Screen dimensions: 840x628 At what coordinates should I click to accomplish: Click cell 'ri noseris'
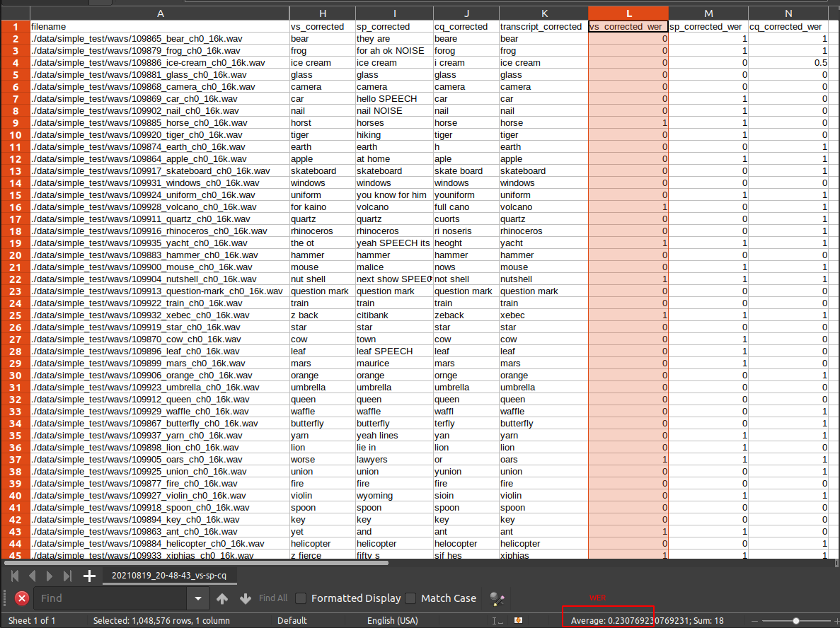(x=466, y=231)
